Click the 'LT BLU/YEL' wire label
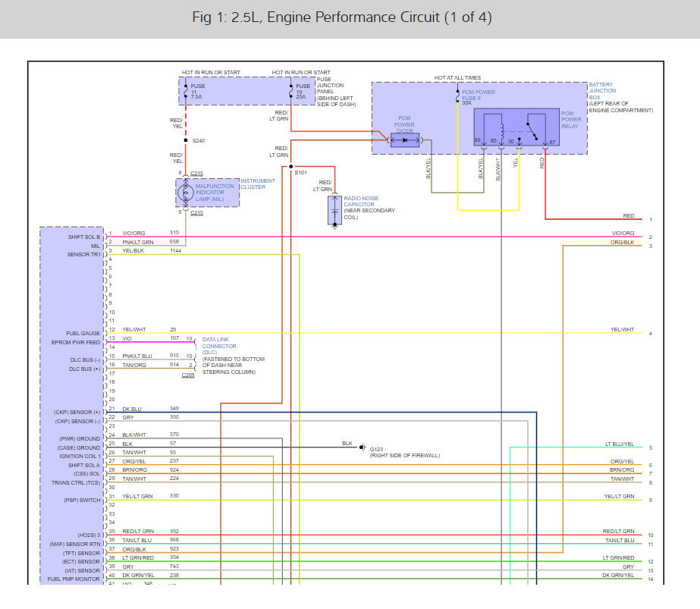The height and width of the screenshot is (609, 700). 620,444
